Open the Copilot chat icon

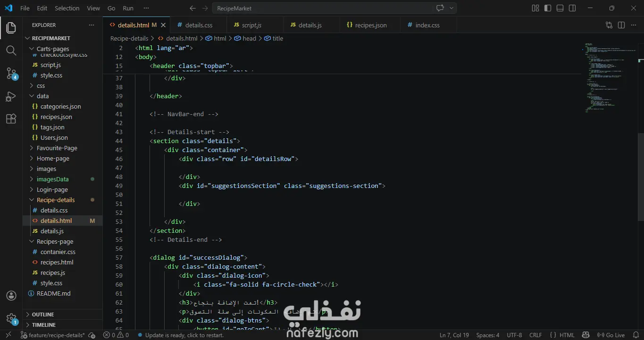[440, 8]
